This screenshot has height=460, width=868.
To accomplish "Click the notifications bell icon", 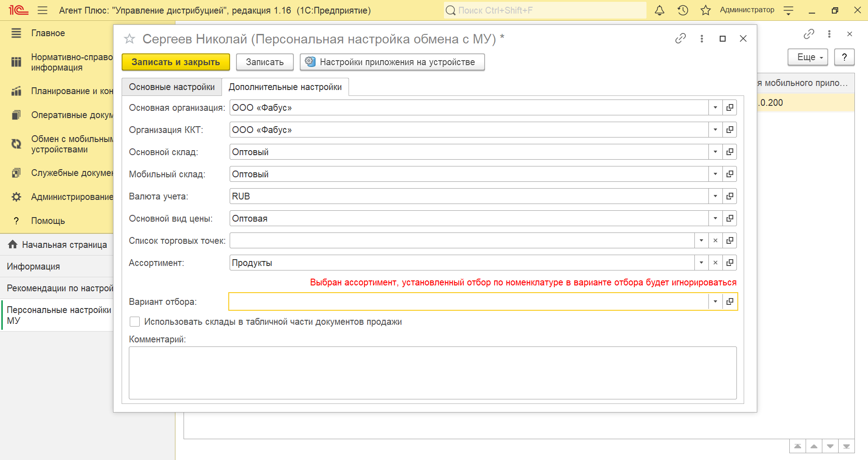I will [660, 10].
